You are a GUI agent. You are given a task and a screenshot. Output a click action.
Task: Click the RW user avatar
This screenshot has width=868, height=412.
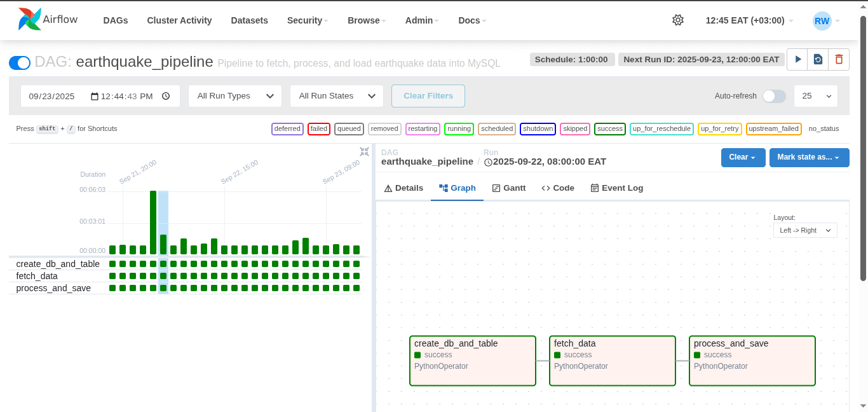[x=822, y=20]
